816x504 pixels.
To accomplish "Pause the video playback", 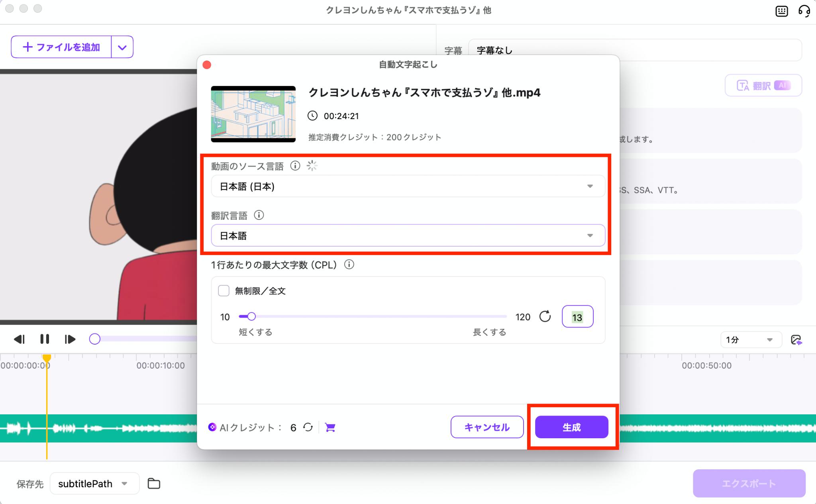I will point(45,339).
